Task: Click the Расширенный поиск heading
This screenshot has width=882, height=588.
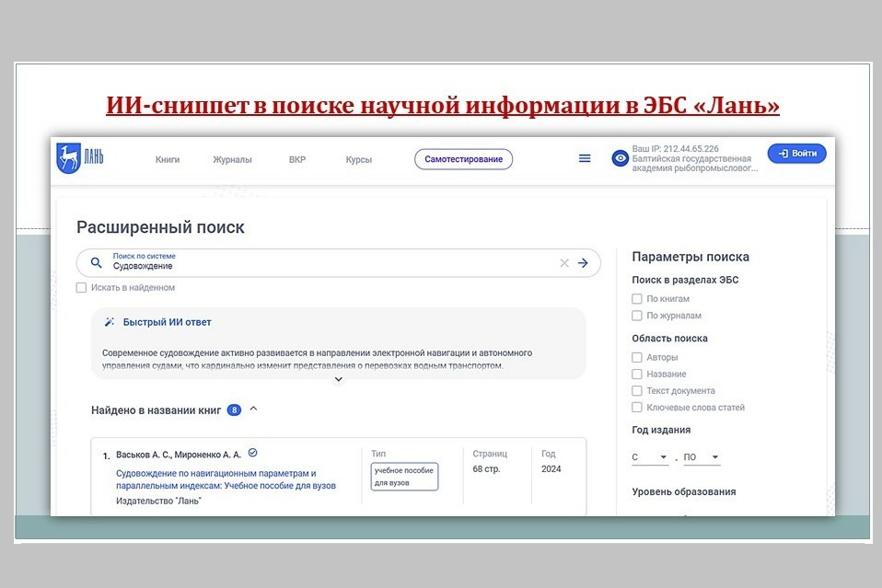Action: tap(160, 227)
